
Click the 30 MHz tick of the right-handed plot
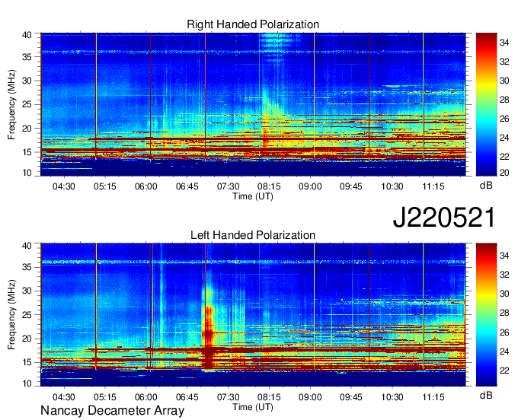27,81
